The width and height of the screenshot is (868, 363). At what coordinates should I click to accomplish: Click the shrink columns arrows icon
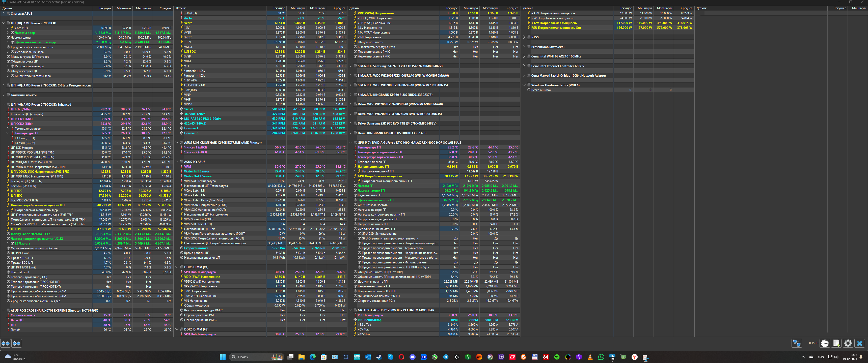pyautogui.click(x=16, y=343)
